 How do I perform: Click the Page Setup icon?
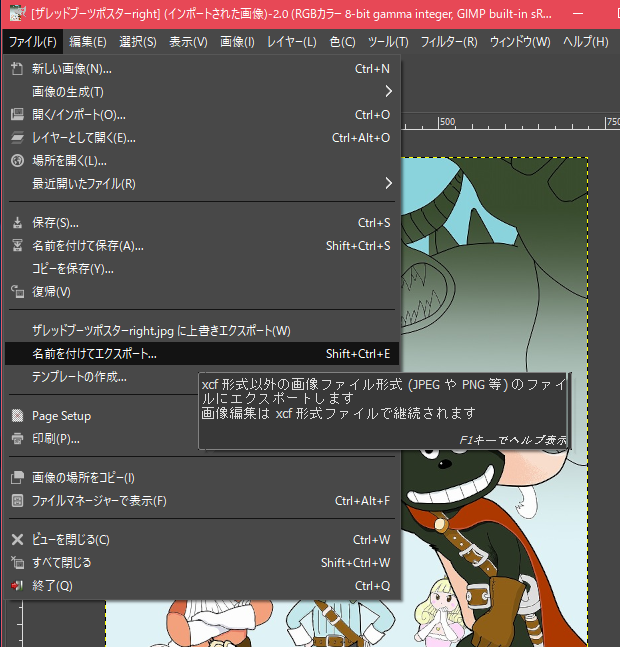point(17,416)
